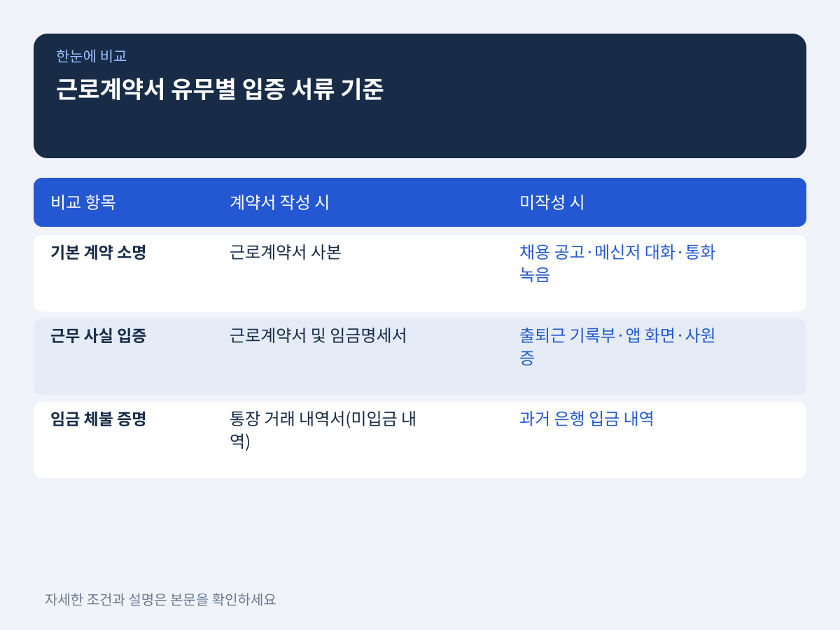Click the title '근로계약서 유무별 입증 서류 기준'
Image resolution: width=840 pixels, height=630 pixels.
coord(219,89)
